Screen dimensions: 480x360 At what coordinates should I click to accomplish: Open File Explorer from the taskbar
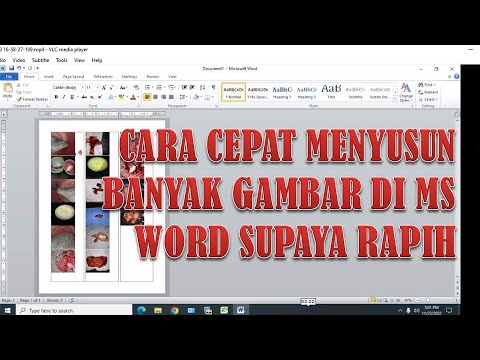point(158,310)
